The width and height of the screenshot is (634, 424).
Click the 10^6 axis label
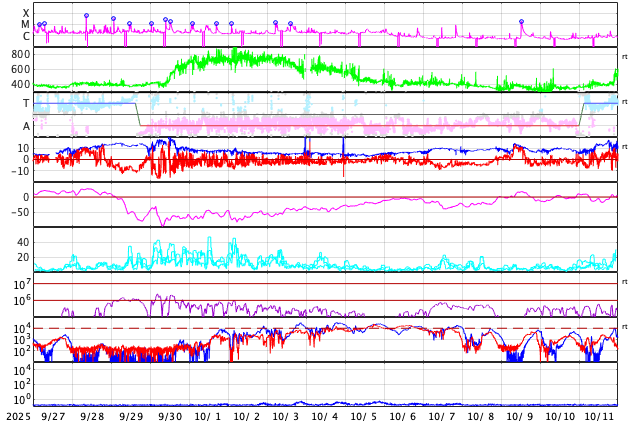(20, 300)
